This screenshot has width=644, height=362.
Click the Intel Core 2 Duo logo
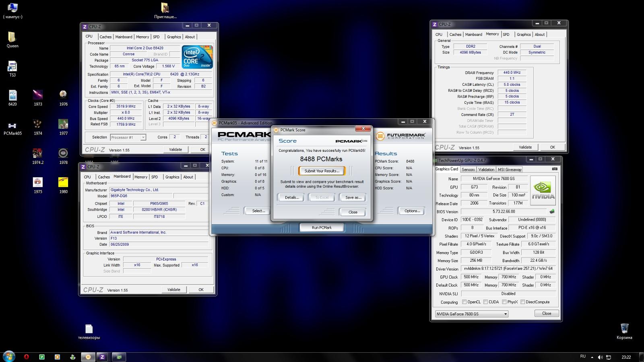click(x=197, y=57)
